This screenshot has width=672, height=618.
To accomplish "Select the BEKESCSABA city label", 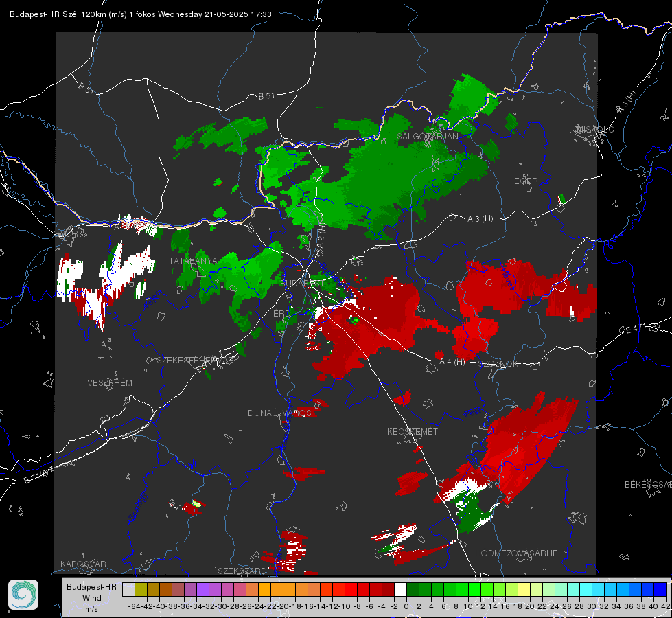I will pyautogui.click(x=648, y=484).
